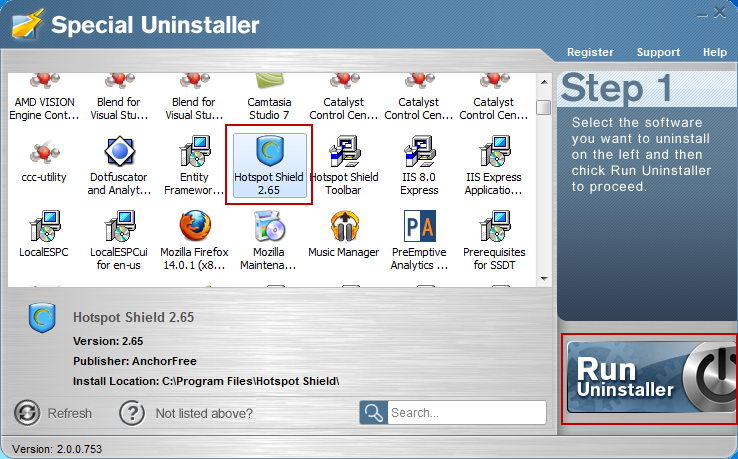Click the scrollbar up arrow
The height and width of the screenshot is (459, 738).
(x=544, y=82)
